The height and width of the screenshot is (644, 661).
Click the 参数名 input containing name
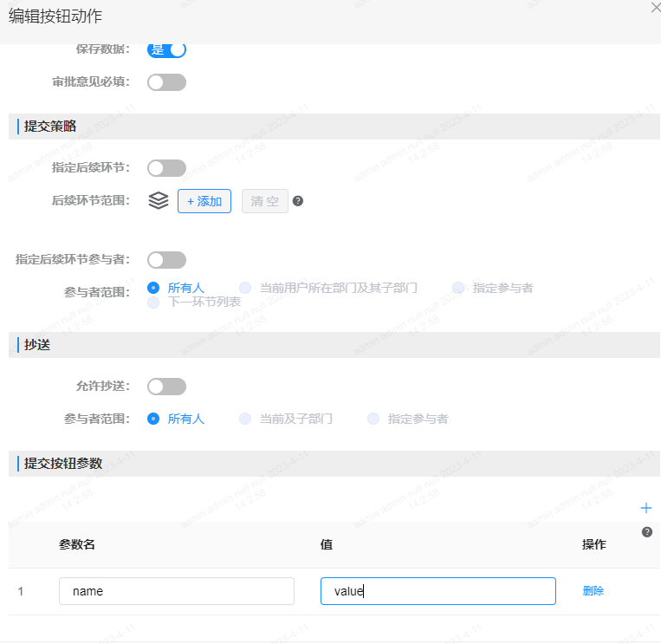[177, 591]
